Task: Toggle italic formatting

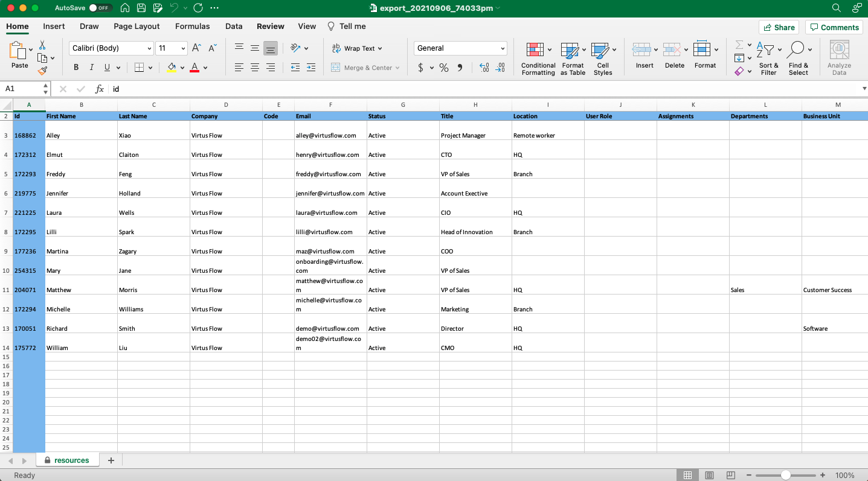Action: click(92, 68)
